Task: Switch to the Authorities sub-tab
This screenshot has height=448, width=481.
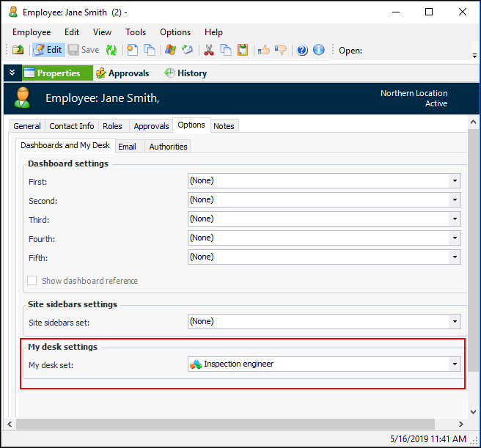Action: pos(168,147)
